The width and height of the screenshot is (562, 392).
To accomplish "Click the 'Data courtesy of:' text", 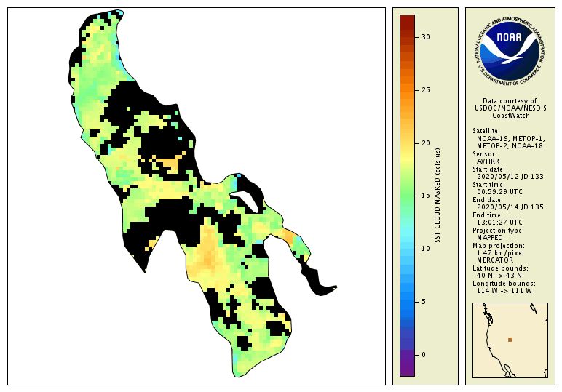I will (510, 101).
